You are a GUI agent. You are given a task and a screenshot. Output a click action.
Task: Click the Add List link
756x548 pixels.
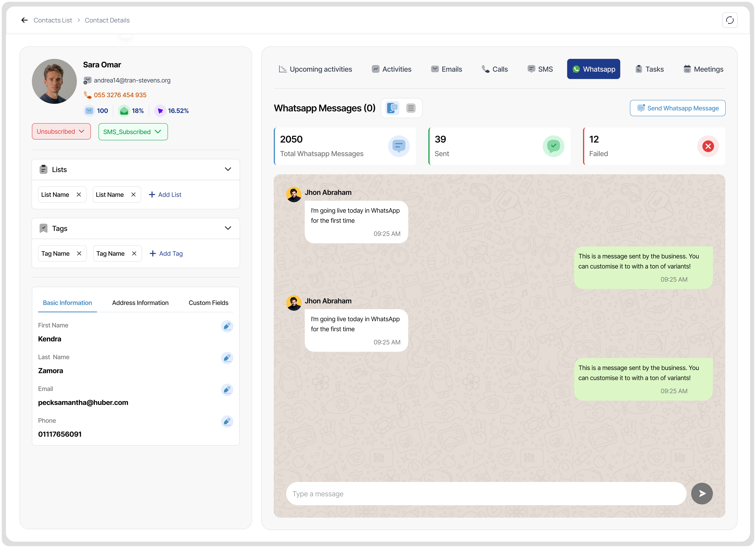165,195
